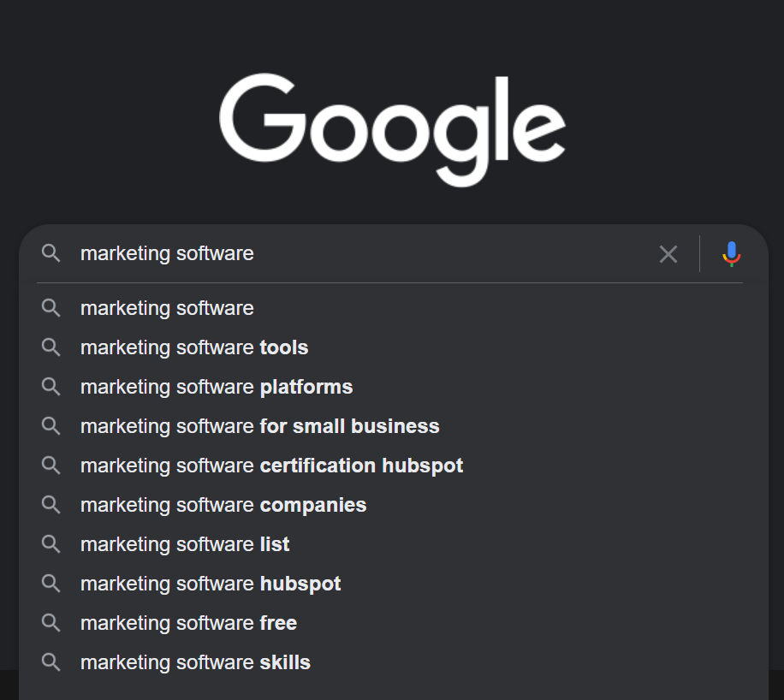Start voice search with the microphone icon
Image resolution: width=784 pixels, height=700 pixels.
[x=732, y=254]
